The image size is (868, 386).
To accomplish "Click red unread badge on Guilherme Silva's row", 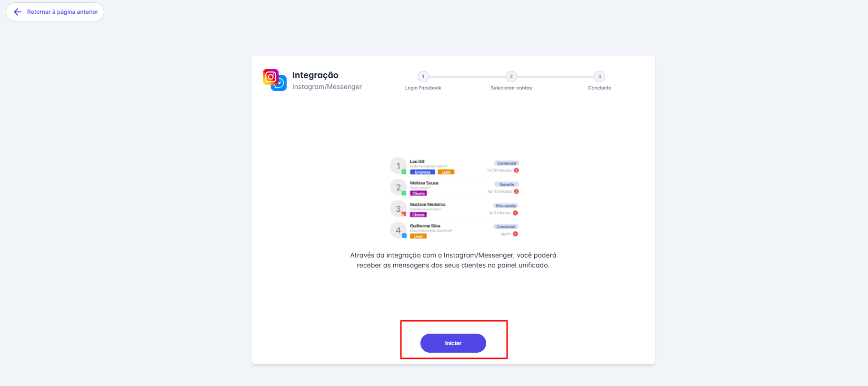I will tap(515, 234).
